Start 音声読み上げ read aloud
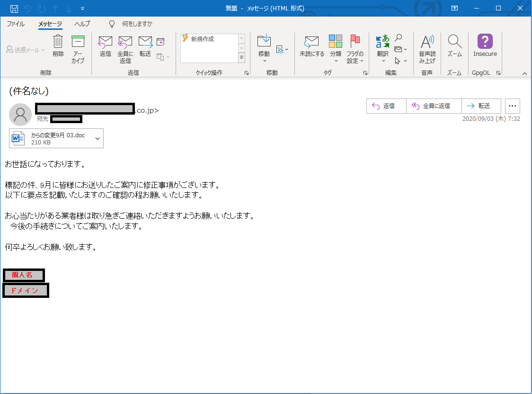This screenshot has height=394, width=532. 427,49
